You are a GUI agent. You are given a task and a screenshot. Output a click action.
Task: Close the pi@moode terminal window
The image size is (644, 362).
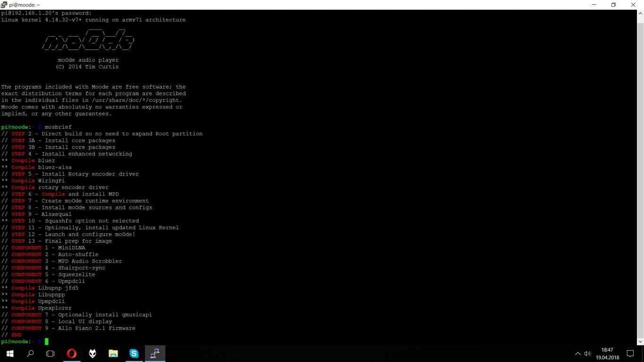click(x=634, y=5)
